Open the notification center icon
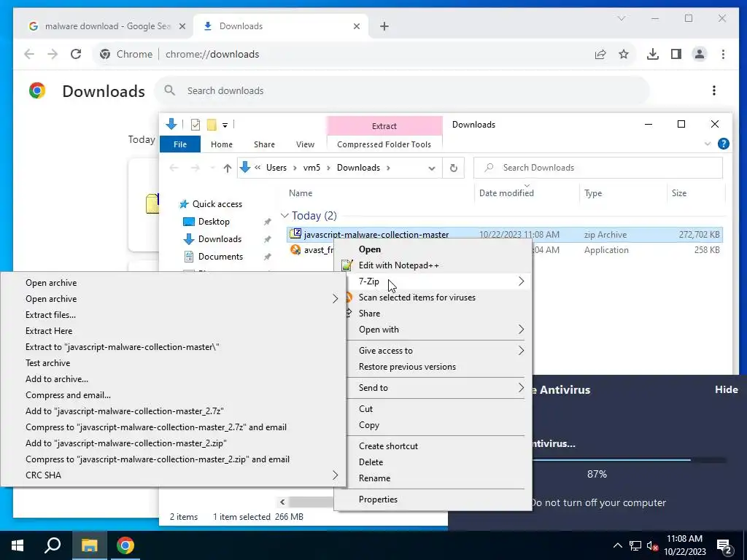 (724, 545)
